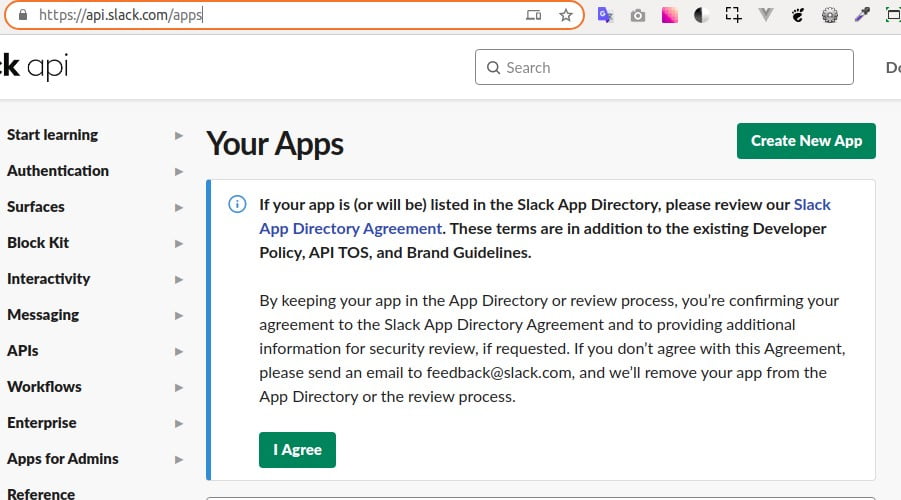Open the APIs sidebar item
The height and width of the screenshot is (500, 901).
point(22,351)
